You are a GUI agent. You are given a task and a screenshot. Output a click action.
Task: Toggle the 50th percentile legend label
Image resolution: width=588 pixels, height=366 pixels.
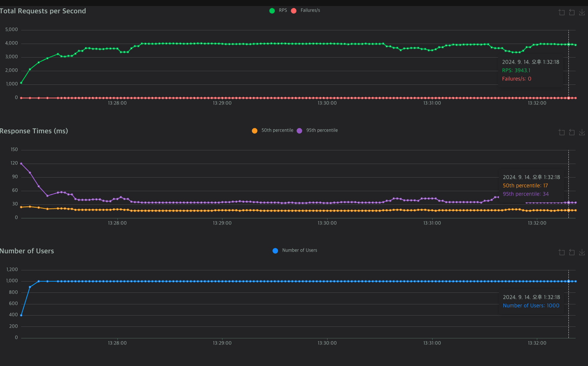tap(277, 130)
